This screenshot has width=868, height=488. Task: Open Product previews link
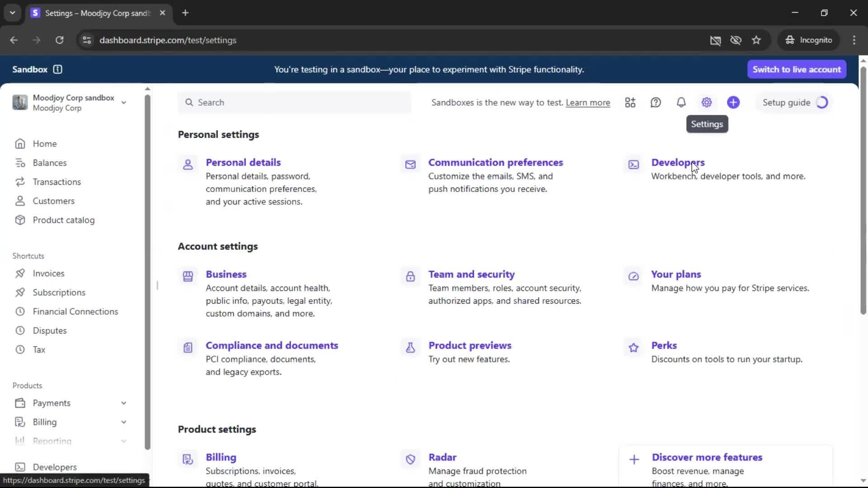coord(470,345)
